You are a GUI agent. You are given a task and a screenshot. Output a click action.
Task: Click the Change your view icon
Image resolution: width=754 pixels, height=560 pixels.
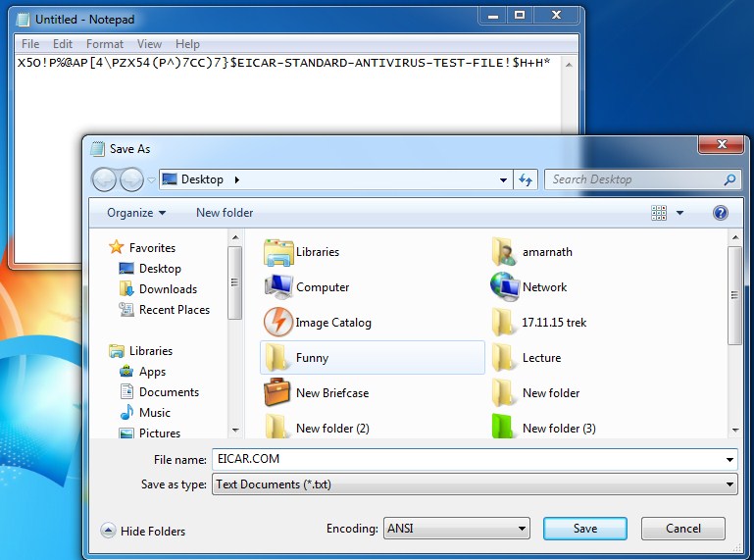[659, 213]
